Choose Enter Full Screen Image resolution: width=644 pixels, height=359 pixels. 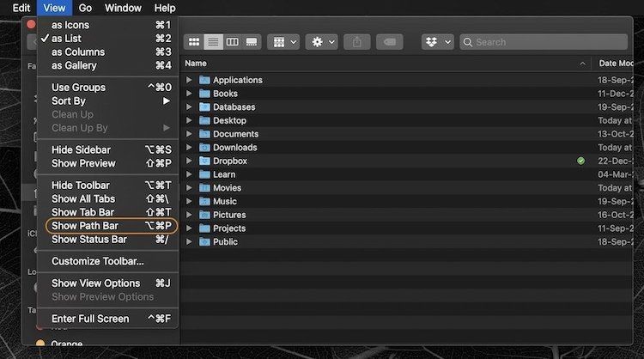(90, 319)
